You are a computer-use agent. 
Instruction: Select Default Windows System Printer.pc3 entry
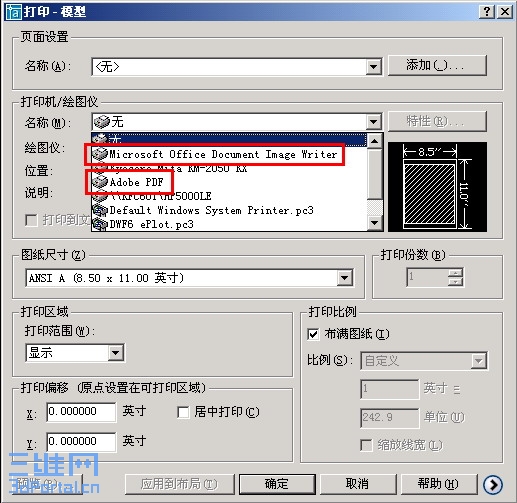point(211,210)
